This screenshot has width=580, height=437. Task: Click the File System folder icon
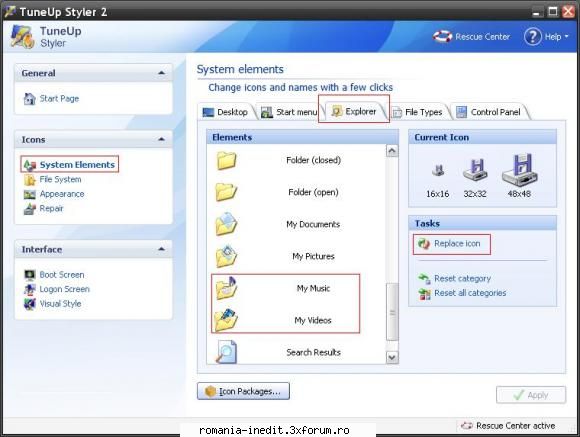click(x=30, y=180)
